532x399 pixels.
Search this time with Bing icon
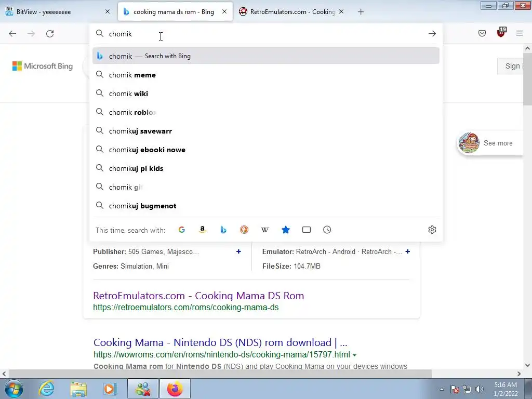(x=223, y=230)
